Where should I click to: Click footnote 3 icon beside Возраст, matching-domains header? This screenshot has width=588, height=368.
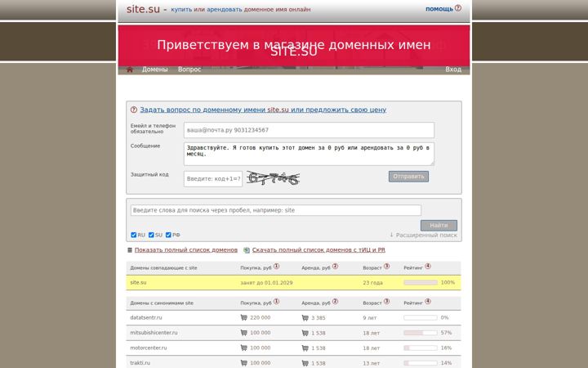(x=386, y=267)
